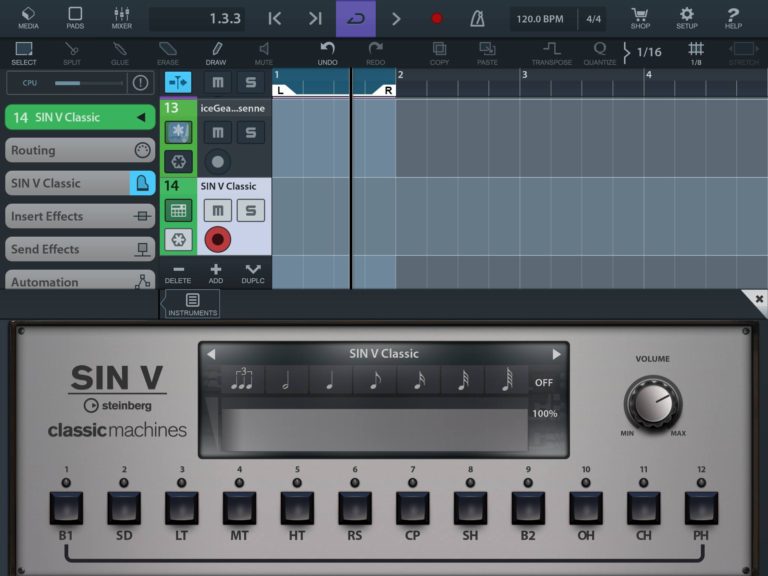Choose the Glue tool

click(x=120, y=53)
